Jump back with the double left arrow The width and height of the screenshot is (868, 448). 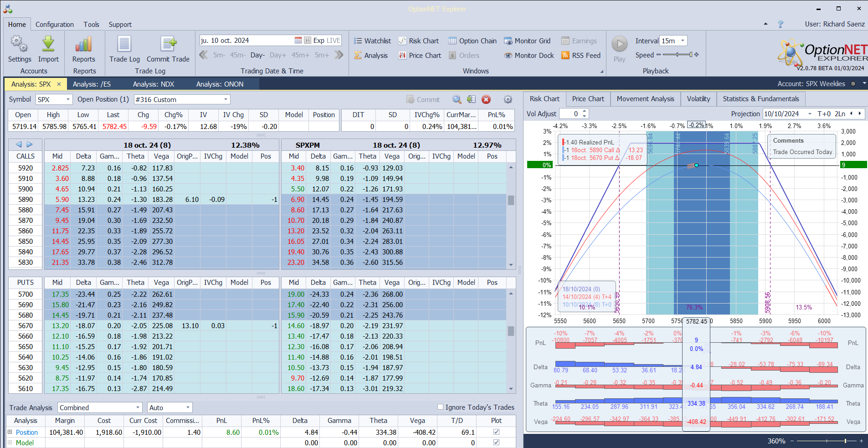point(203,55)
